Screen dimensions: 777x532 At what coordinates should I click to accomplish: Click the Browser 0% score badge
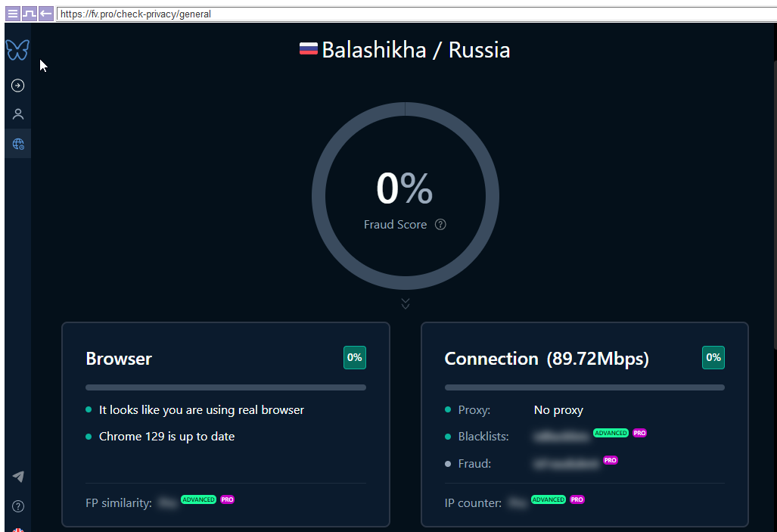point(354,358)
